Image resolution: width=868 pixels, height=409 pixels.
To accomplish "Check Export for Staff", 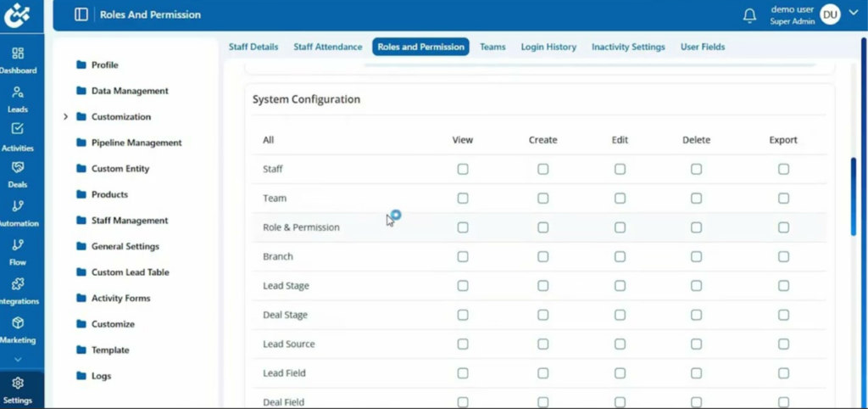I will coord(783,169).
